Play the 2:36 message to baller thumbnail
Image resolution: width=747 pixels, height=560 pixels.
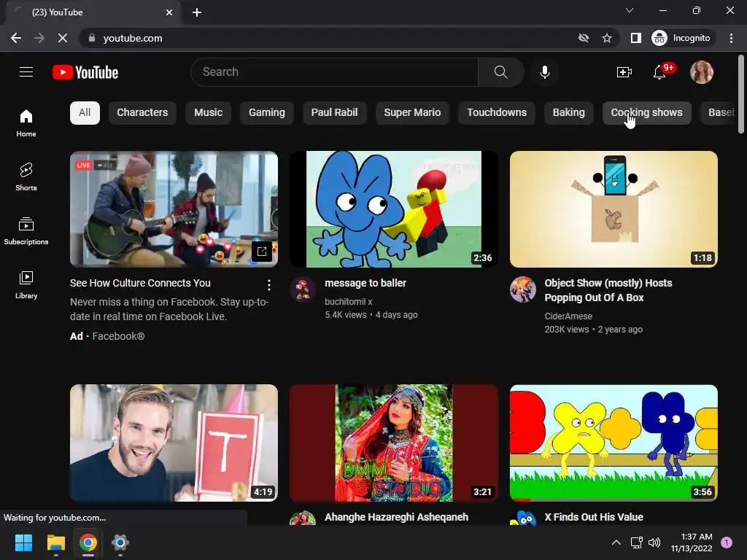393,209
